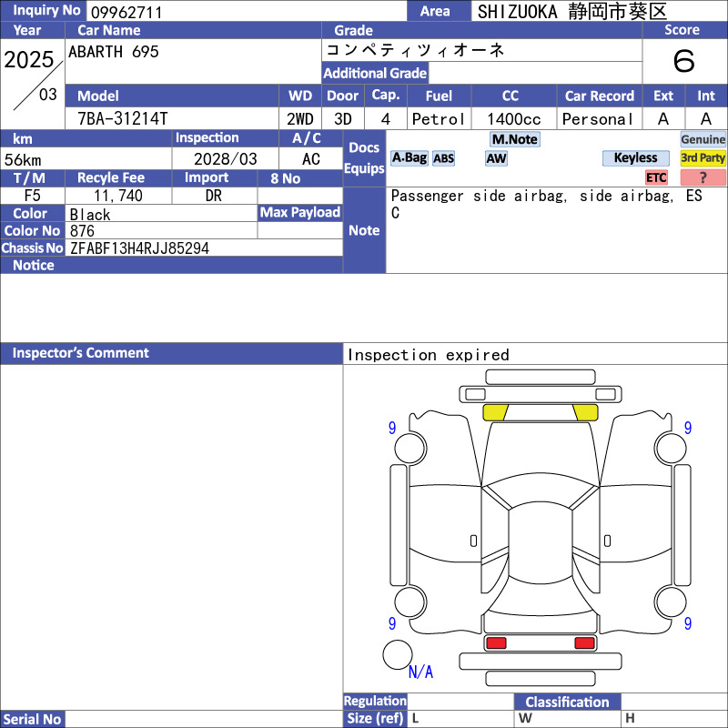Select the Keyless equipment badge
This screenshot has height=728, width=728.
(635, 158)
